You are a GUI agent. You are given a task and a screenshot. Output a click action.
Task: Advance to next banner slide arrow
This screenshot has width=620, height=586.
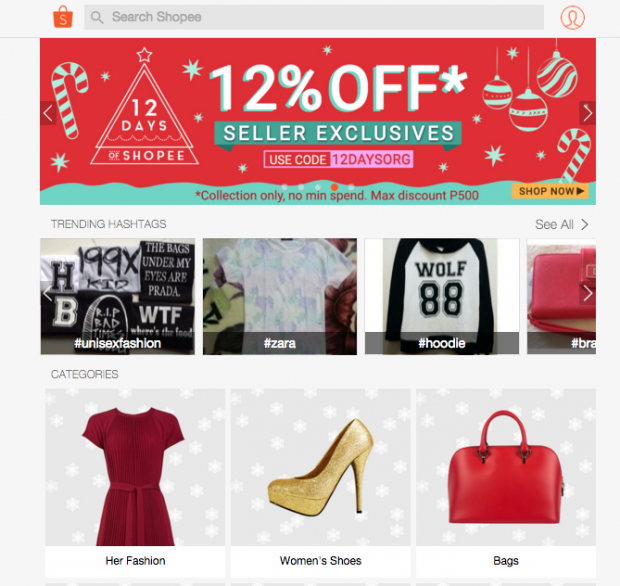click(x=588, y=113)
